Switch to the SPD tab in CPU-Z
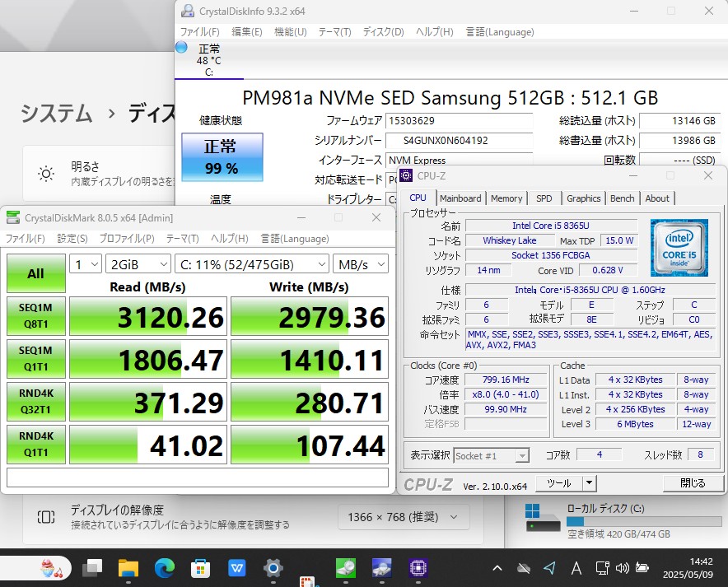 coord(544,198)
